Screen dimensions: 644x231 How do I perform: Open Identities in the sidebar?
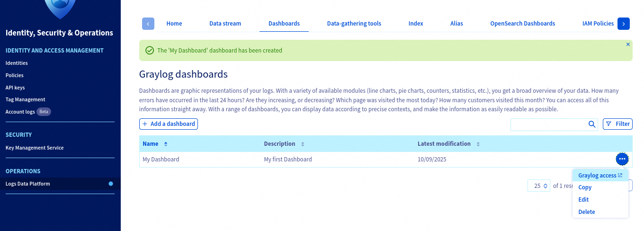click(x=17, y=63)
